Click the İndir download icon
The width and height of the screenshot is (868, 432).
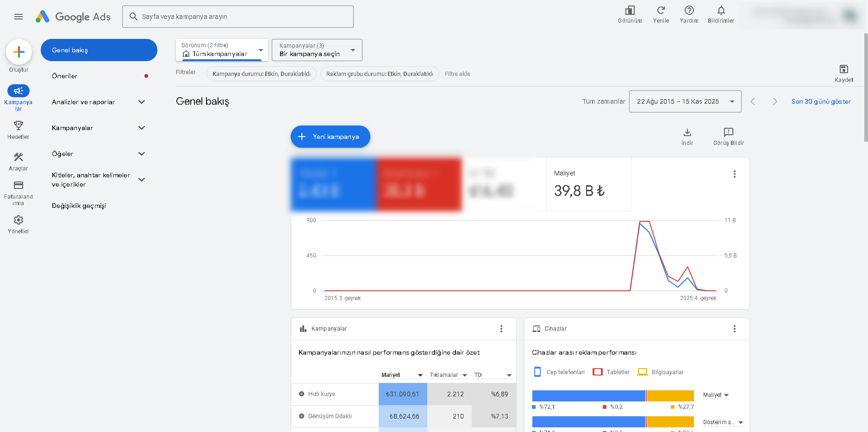click(x=687, y=132)
